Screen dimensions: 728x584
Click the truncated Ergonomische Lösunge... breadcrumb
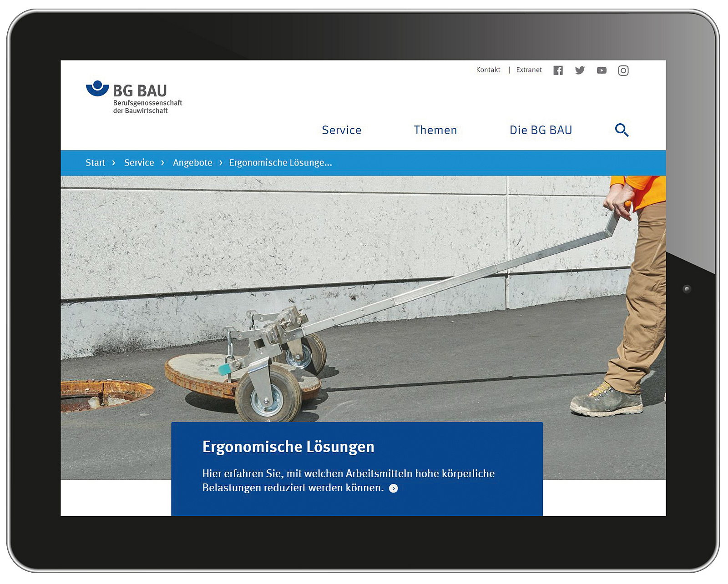(x=280, y=163)
